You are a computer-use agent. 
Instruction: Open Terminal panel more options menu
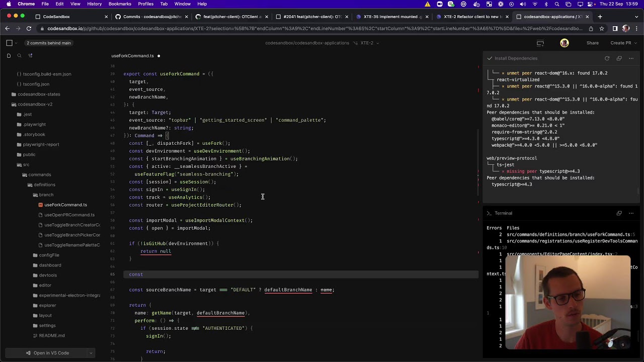click(631, 213)
